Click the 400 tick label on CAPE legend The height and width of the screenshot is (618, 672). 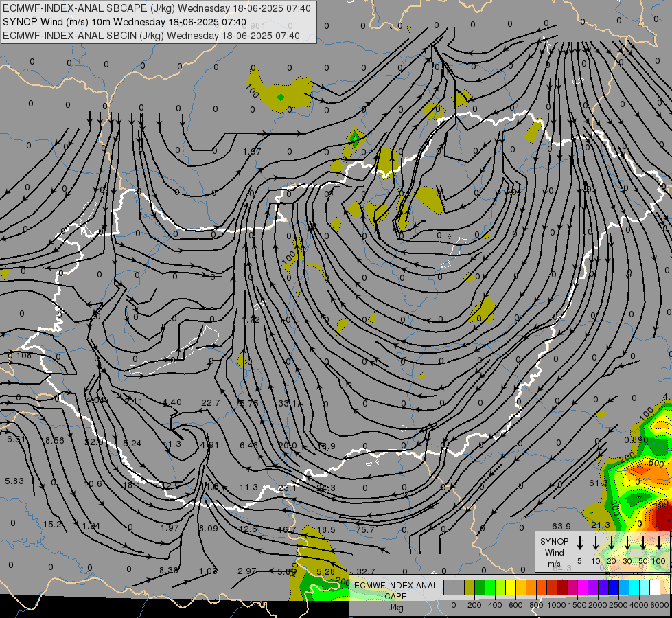(495, 605)
